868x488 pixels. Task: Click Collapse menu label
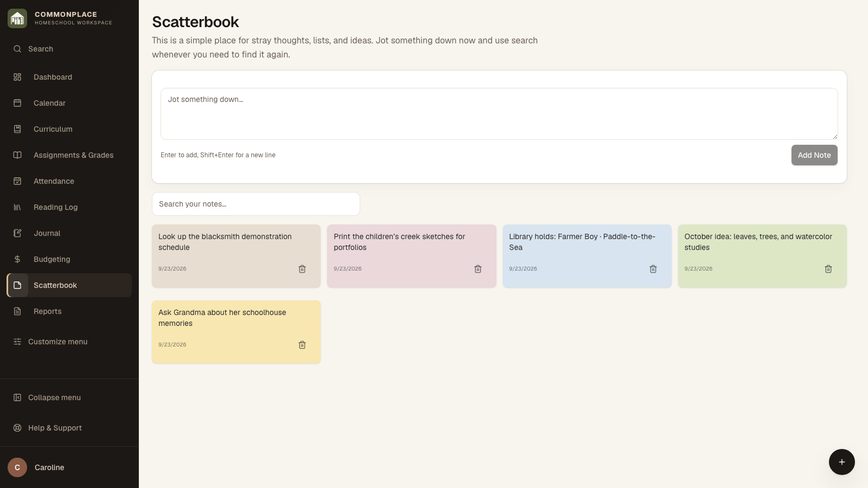click(x=54, y=397)
